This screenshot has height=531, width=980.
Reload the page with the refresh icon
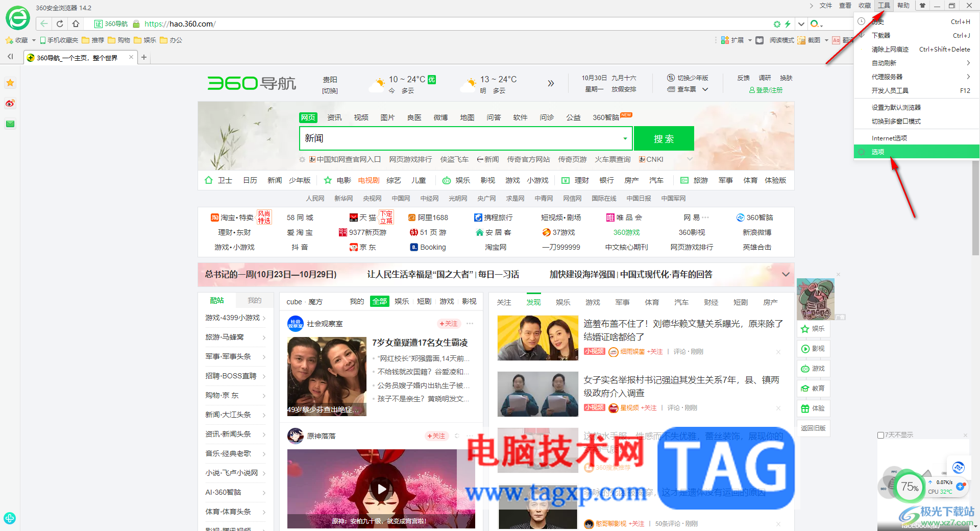(60, 23)
